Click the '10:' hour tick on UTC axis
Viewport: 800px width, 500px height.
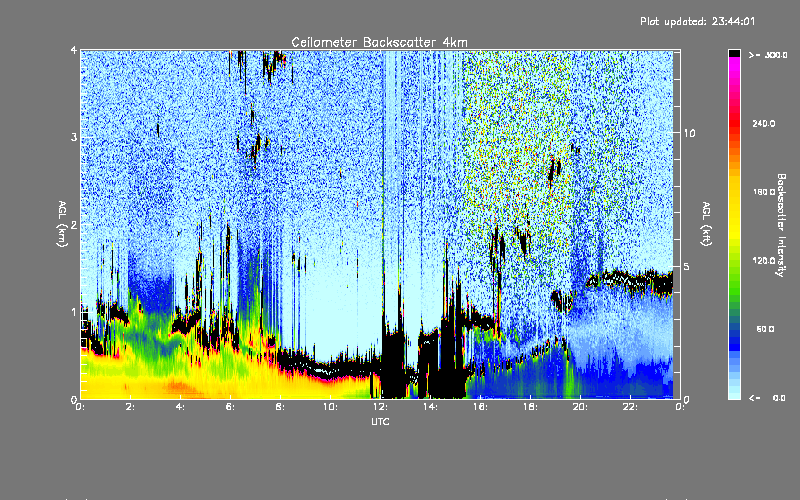pyautogui.click(x=330, y=407)
